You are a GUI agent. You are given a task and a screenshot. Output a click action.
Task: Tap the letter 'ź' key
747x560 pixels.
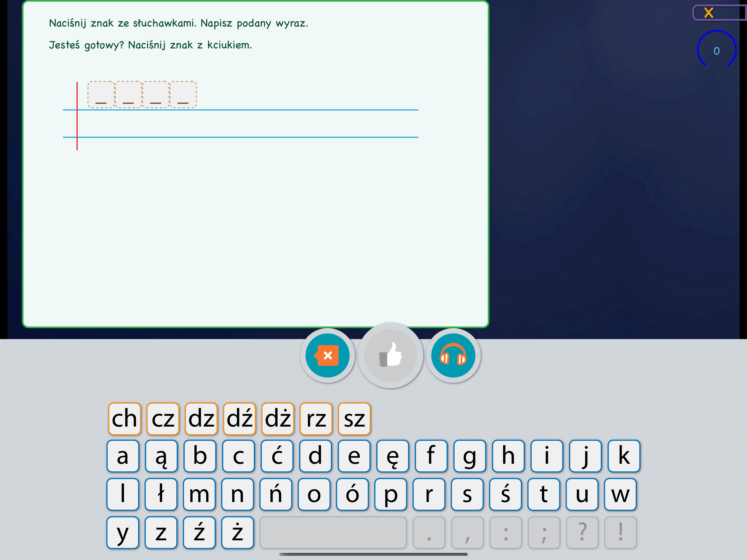[199, 533]
